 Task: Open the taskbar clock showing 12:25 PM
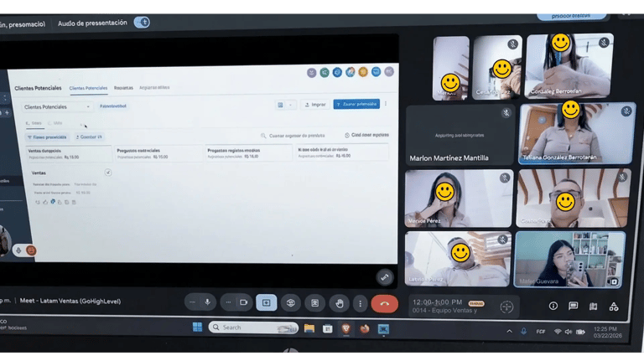click(x=607, y=333)
